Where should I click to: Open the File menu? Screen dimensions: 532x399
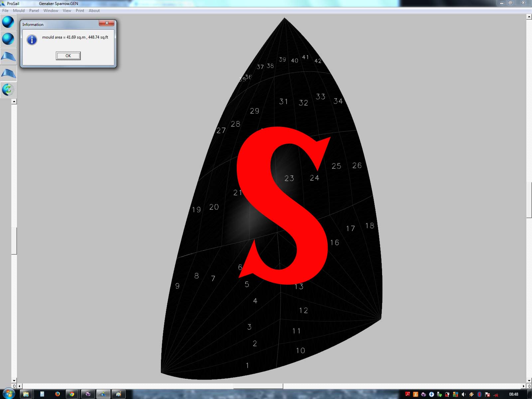[x=5, y=11]
